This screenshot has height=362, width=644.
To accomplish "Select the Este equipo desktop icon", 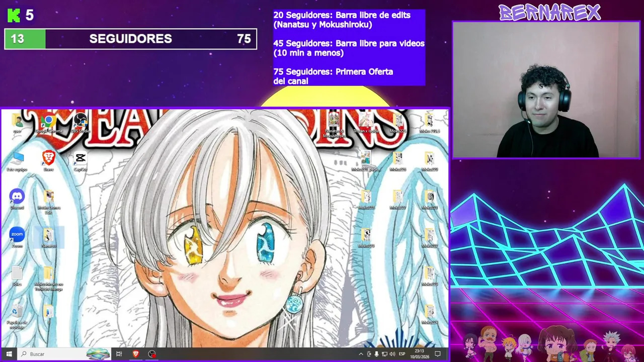I will (17, 162).
